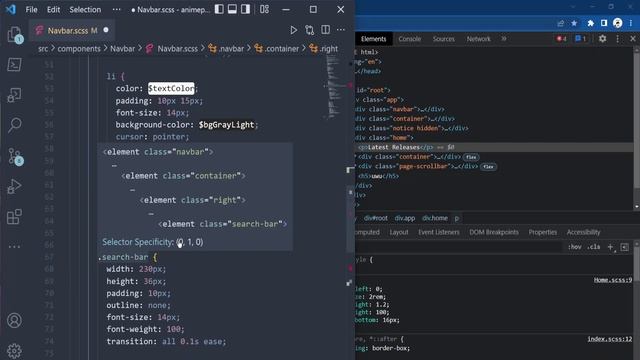
Task: Switch to the DevTools Sources tab
Action: 444,39
